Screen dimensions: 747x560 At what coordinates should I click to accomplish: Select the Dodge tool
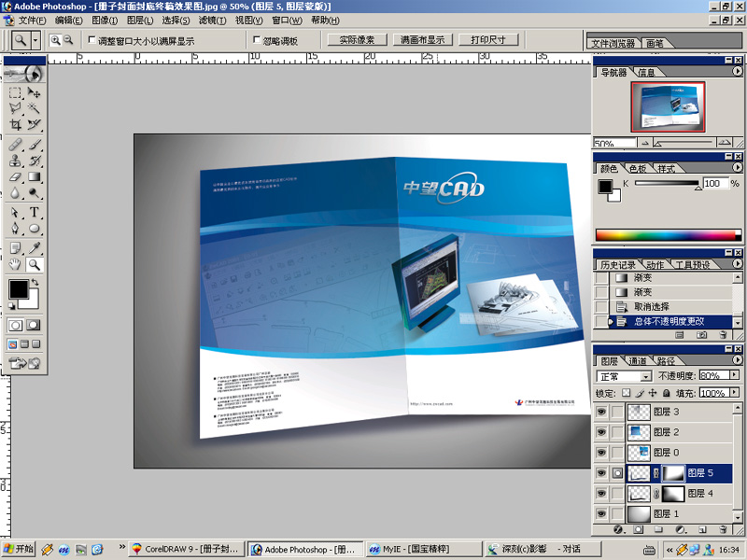[34, 193]
